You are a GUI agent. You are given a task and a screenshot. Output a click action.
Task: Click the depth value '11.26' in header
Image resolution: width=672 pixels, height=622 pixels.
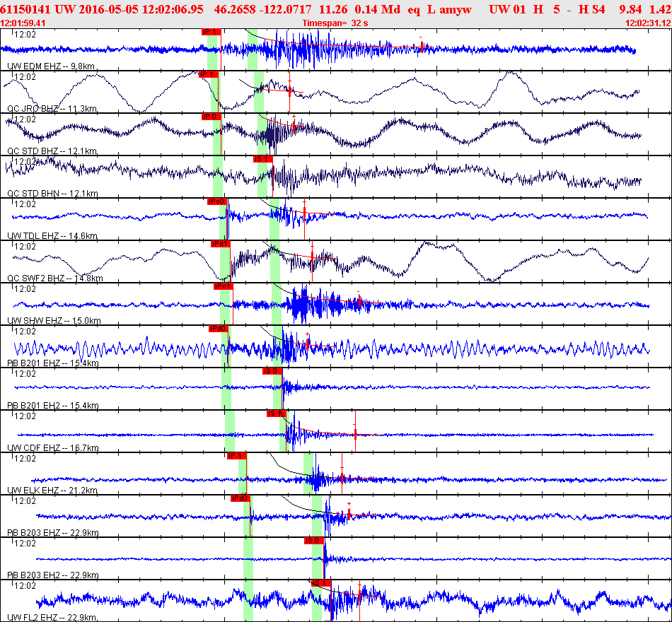coord(333,9)
